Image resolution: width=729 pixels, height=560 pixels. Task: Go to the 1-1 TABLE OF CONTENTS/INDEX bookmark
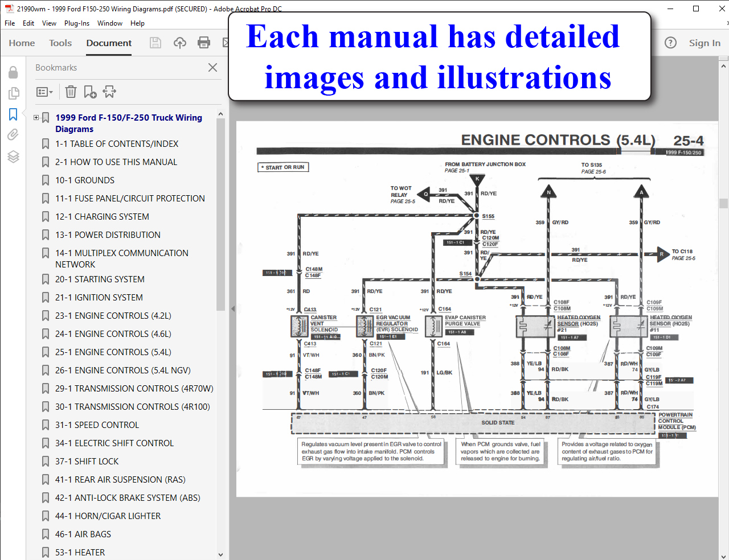pyautogui.click(x=117, y=144)
